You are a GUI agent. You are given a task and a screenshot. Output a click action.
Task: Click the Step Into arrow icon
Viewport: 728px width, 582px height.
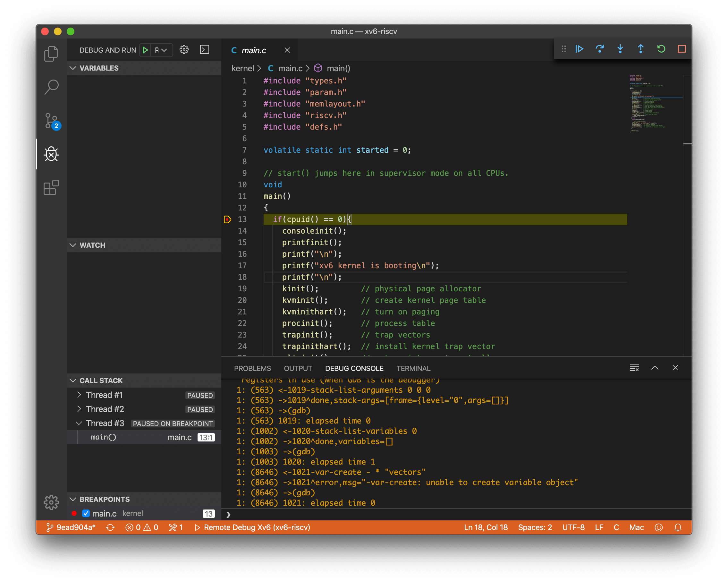(620, 49)
